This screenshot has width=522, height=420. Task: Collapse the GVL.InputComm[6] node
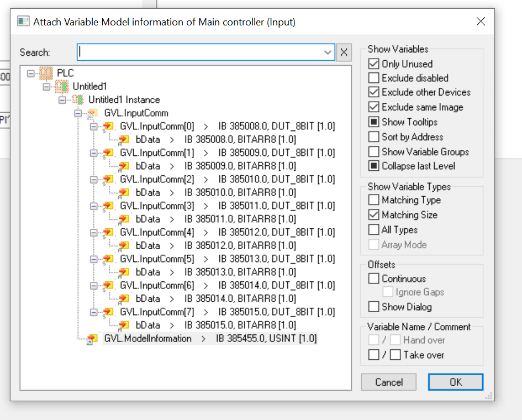[93, 286]
